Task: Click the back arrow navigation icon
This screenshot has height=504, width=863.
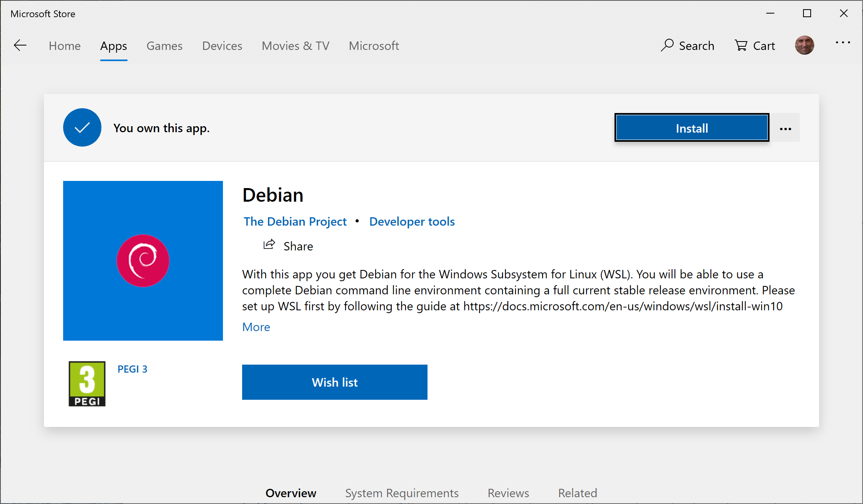Action: coord(20,46)
